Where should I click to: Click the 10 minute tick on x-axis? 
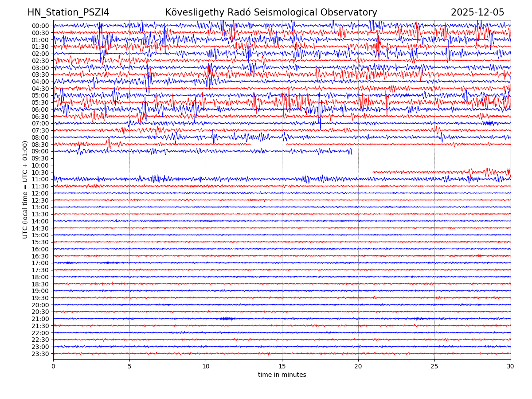[206, 366]
